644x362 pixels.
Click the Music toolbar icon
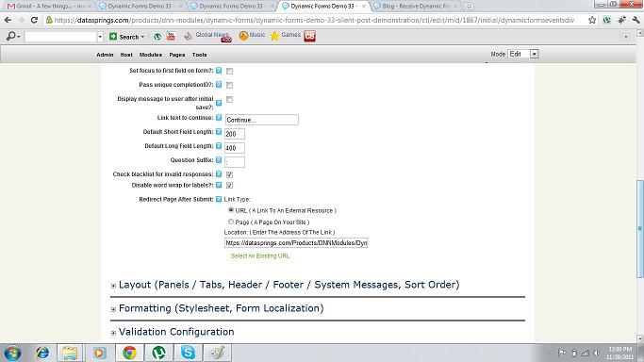click(x=243, y=36)
